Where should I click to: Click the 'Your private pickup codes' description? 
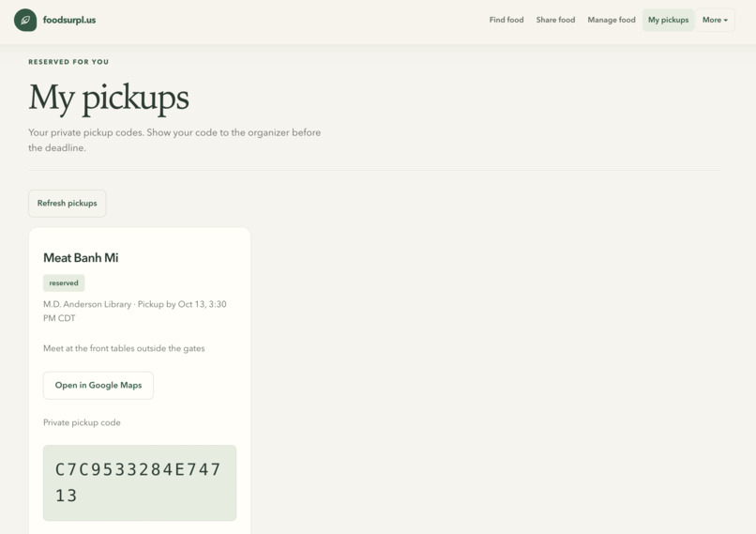click(x=174, y=140)
